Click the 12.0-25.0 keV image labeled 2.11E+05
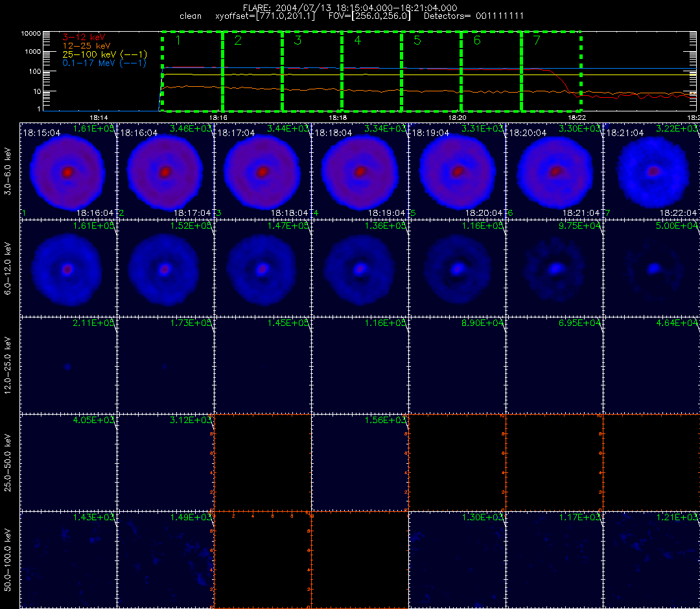The width and height of the screenshot is (700, 609). [x=68, y=366]
